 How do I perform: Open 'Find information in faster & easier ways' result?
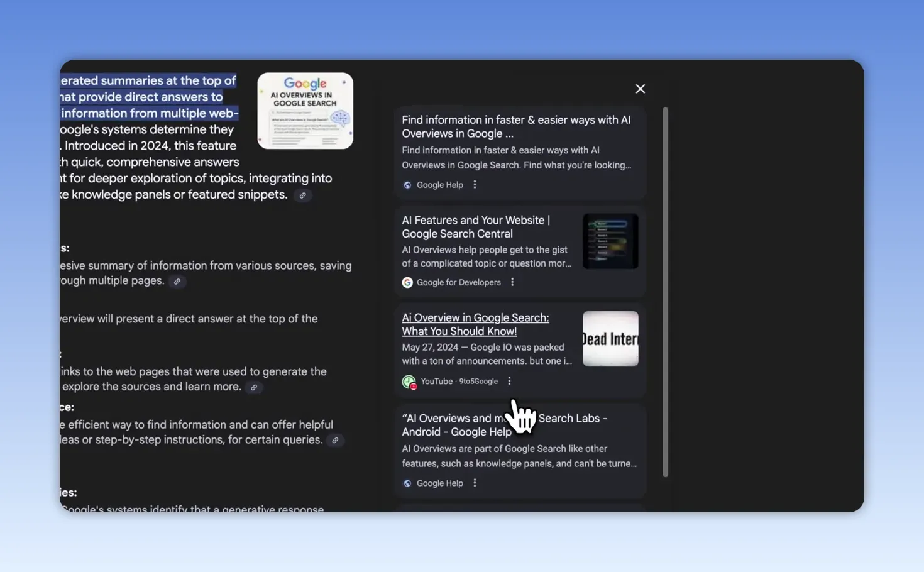point(516,126)
